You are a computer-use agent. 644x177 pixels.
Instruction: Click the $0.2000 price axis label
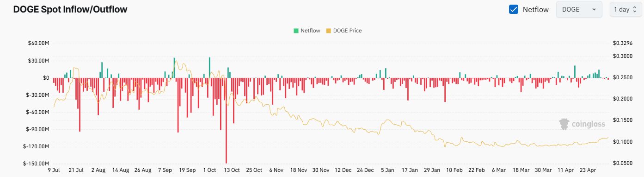tap(622, 99)
